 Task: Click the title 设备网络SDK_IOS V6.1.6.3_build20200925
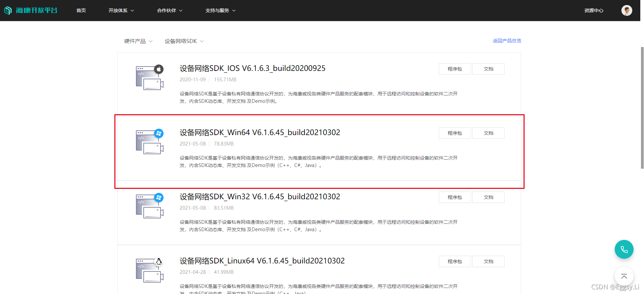(252, 68)
